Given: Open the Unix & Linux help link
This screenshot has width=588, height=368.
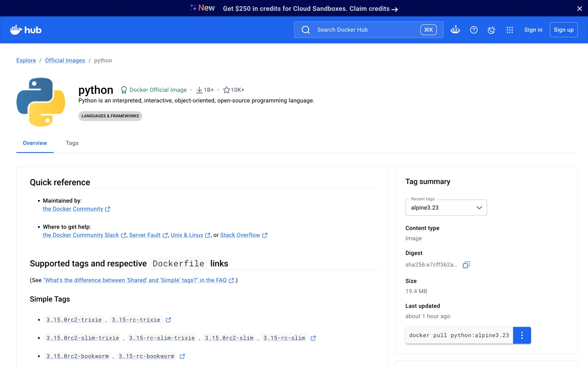Looking at the screenshot, I should tap(190, 235).
